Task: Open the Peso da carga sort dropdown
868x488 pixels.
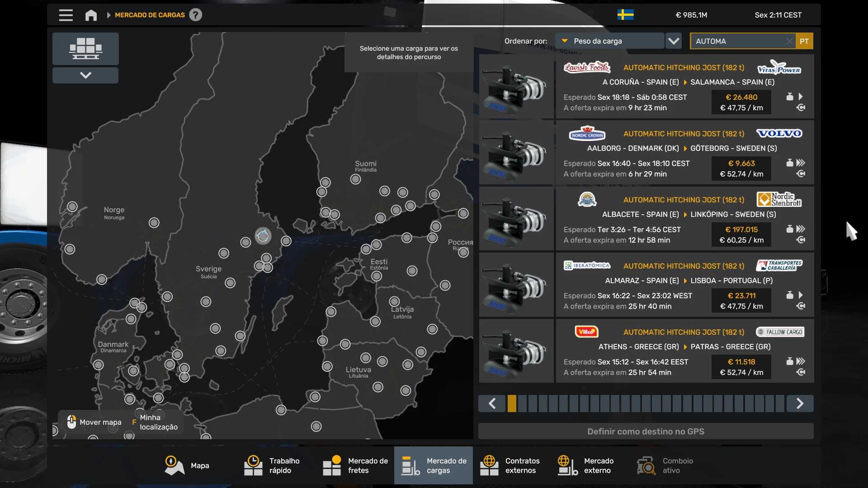Action: point(609,41)
